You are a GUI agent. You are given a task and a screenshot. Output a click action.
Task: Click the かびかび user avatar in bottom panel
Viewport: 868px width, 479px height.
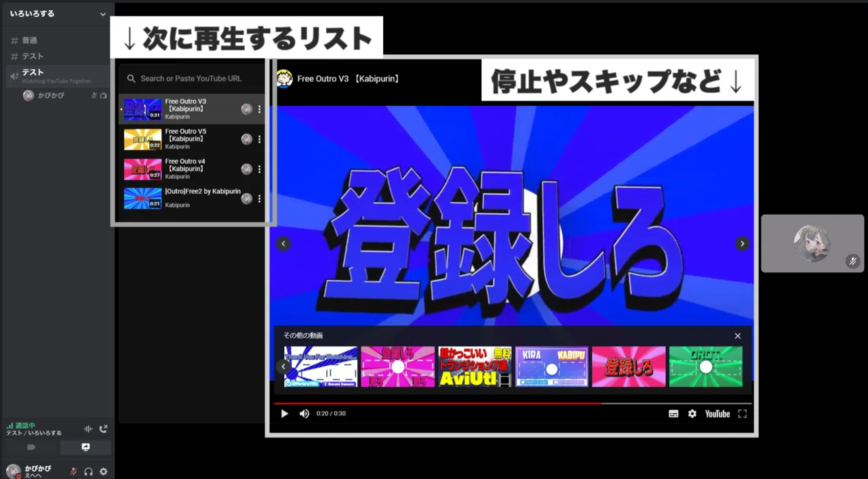(x=13, y=471)
